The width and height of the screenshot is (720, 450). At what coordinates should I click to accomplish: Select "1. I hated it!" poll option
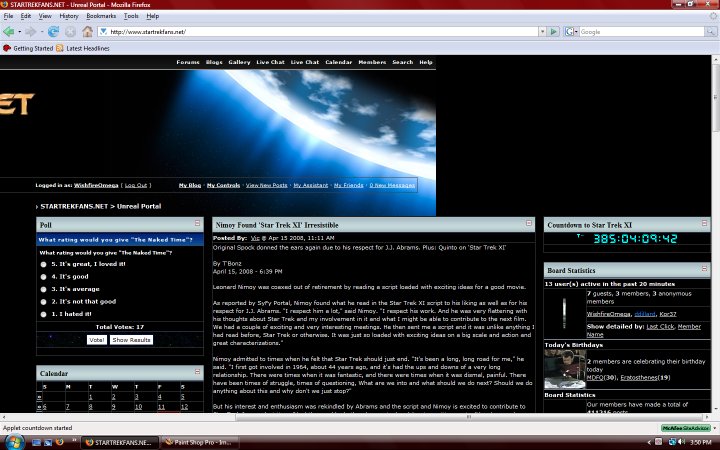pos(44,315)
